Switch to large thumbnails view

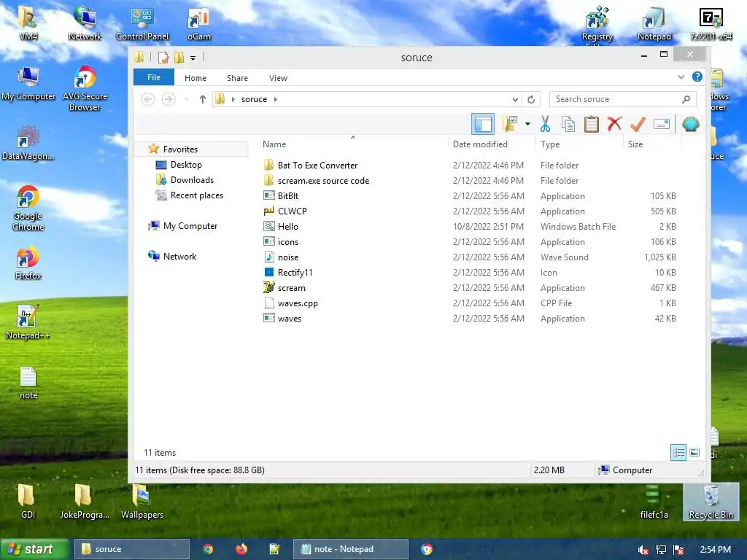[694, 452]
